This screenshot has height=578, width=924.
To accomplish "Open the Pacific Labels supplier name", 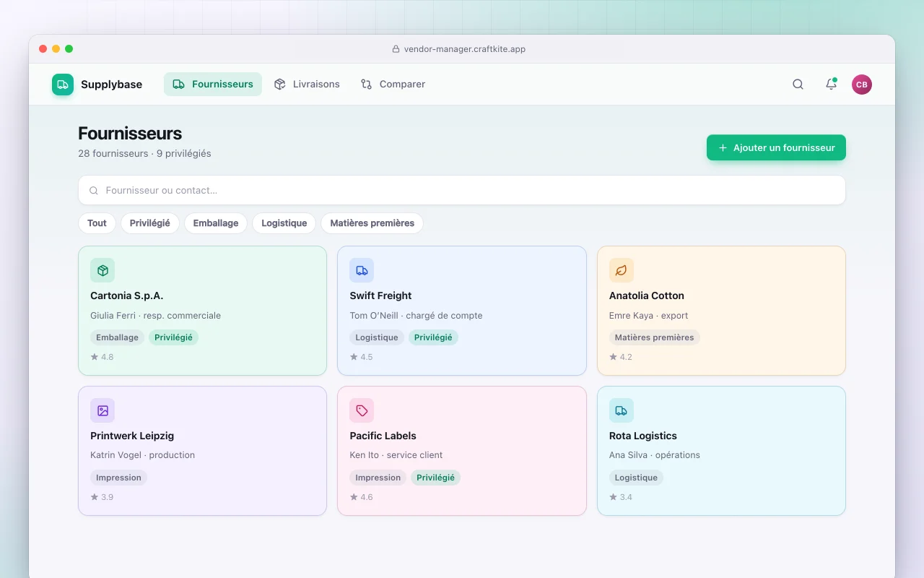I will 383,436.
